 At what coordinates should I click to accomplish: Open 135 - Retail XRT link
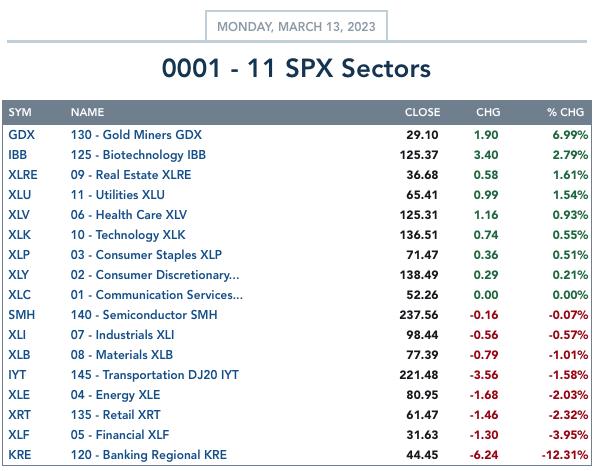tap(115, 415)
